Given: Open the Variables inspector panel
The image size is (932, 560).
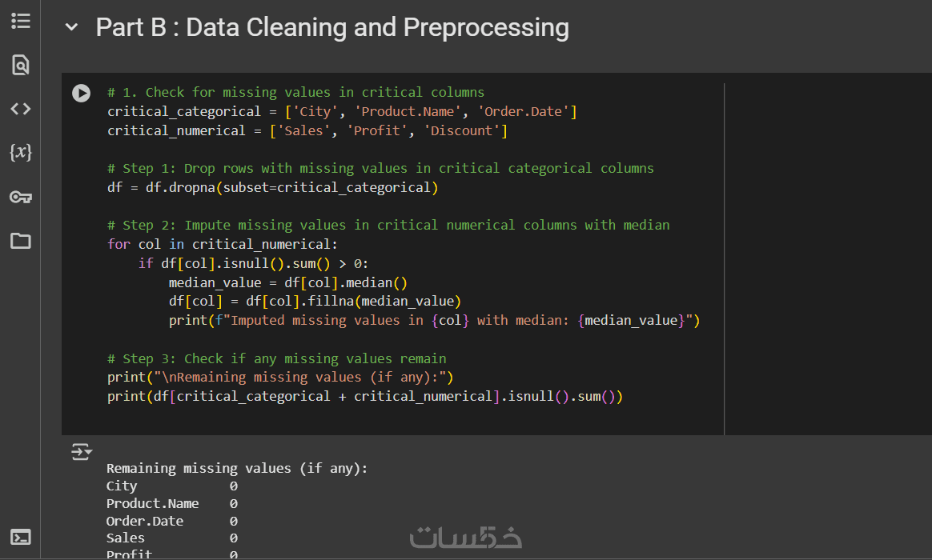Looking at the screenshot, I should [x=21, y=152].
